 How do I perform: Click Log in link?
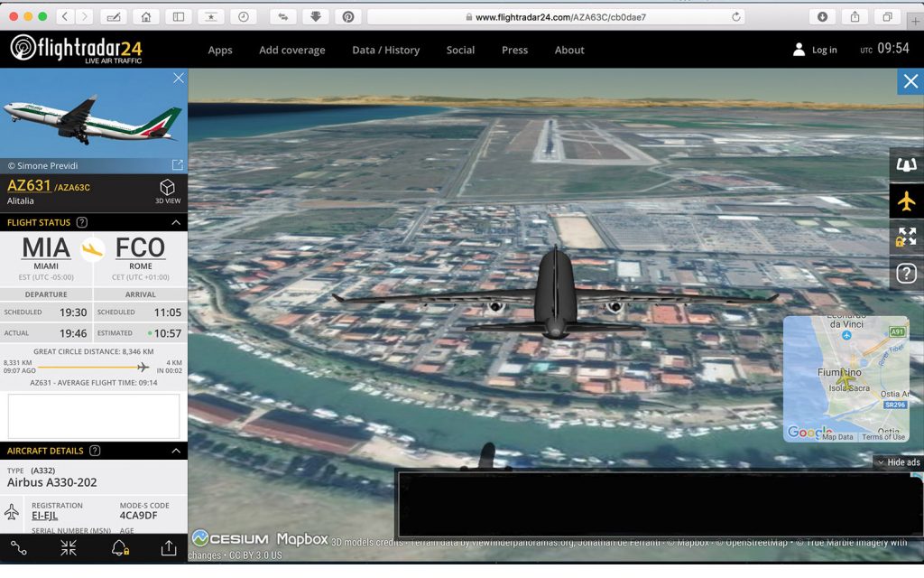(x=816, y=50)
